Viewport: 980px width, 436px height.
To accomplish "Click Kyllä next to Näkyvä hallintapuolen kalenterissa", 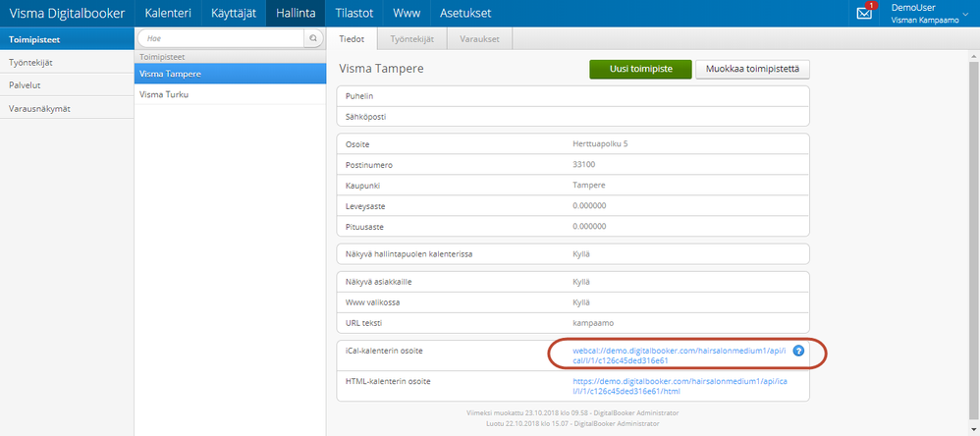I will tap(581, 254).
